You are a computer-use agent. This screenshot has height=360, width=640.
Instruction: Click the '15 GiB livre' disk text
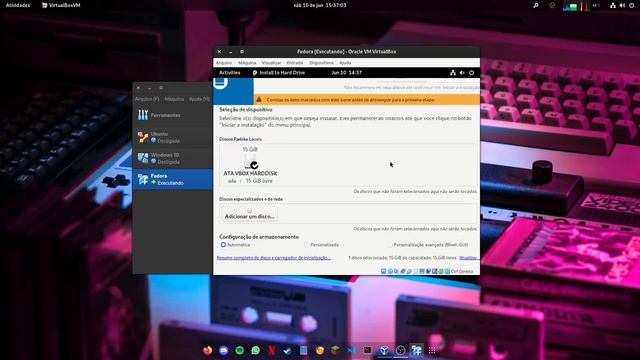259,181
